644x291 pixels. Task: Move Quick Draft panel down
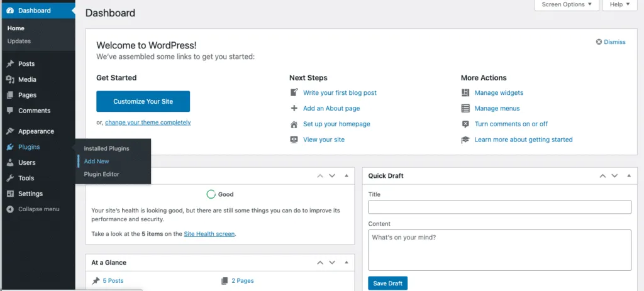point(614,176)
